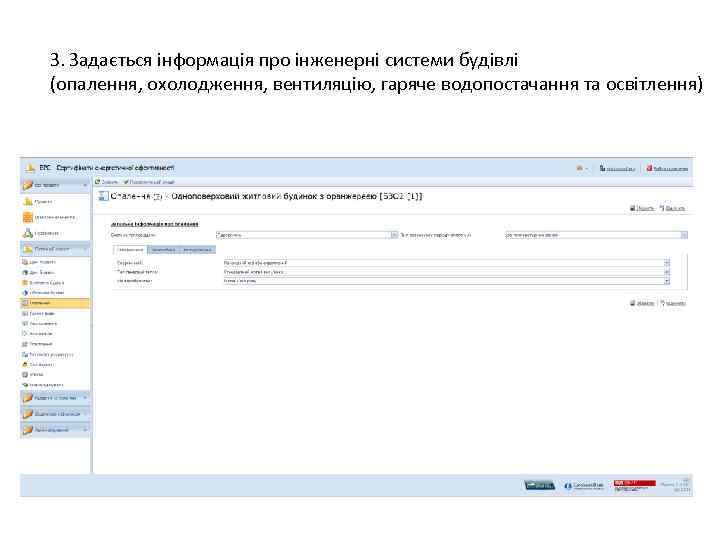720x540 pixels.
Task: Select the first (active) tab in the heating form
Action: pos(130,250)
